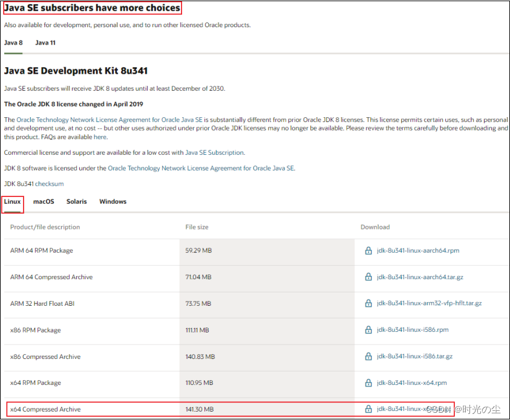Click 'x64 RPM Package' description

[x=36, y=383]
